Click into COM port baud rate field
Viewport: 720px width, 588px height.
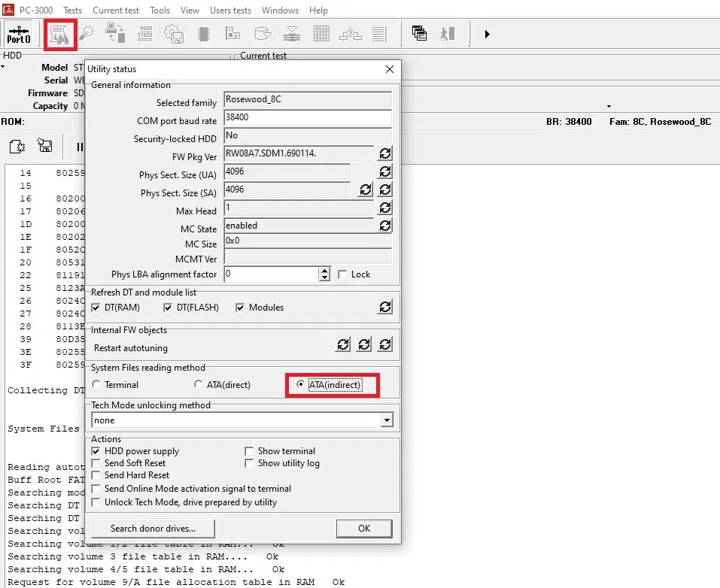pos(307,118)
